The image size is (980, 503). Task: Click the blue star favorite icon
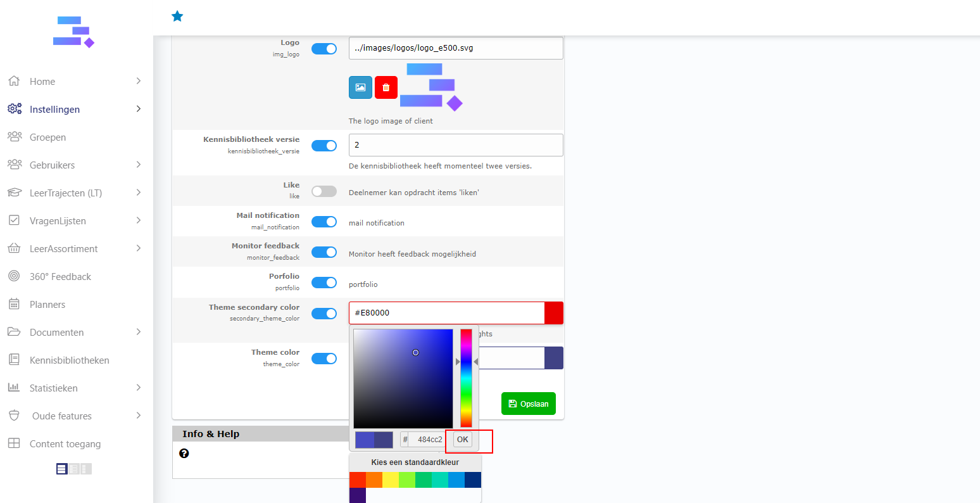tap(177, 16)
